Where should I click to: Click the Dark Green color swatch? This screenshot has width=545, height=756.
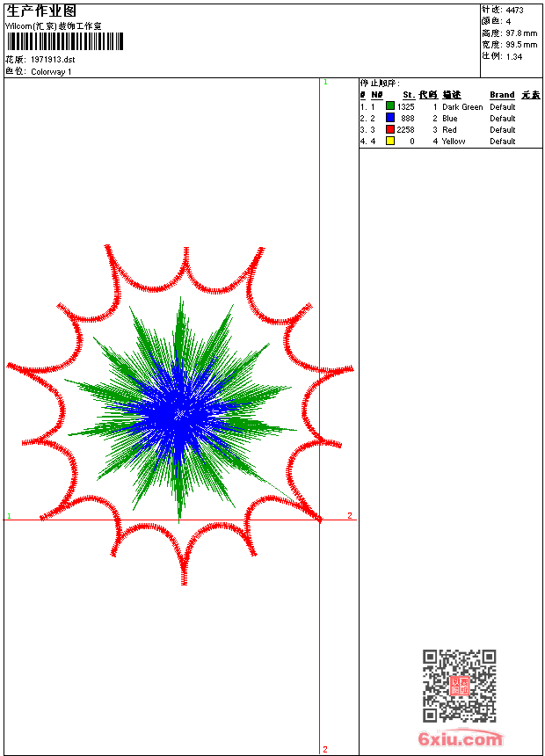390,106
